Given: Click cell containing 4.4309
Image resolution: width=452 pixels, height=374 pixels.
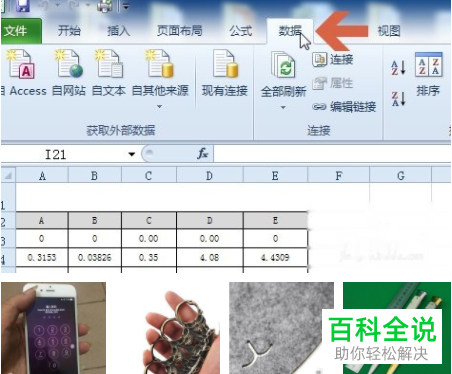Looking at the screenshot, I should click(275, 257).
